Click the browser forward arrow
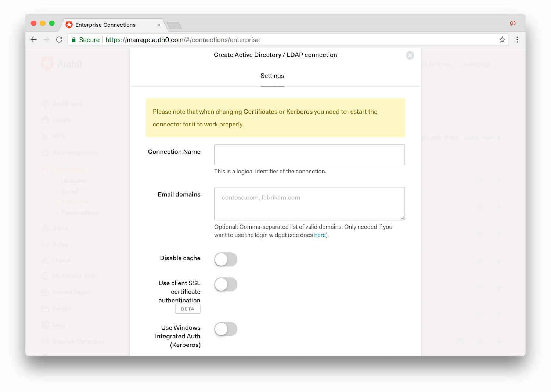The height and width of the screenshot is (392, 551). pyautogui.click(x=46, y=40)
